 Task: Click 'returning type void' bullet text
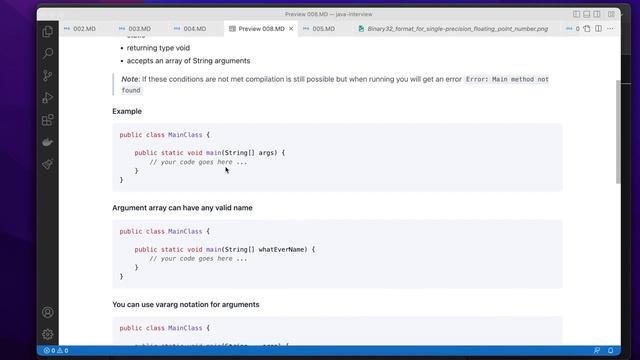pyautogui.click(x=158, y=48)
